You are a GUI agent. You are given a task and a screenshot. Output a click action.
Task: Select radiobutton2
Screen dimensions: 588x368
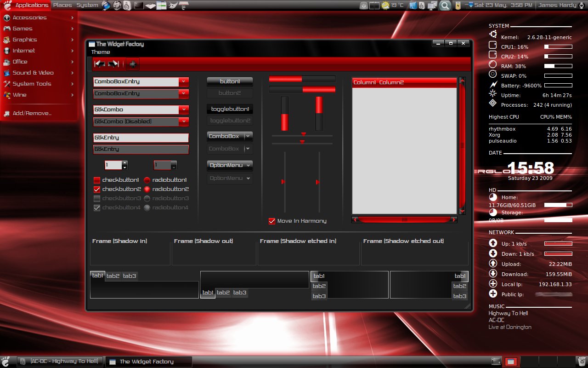pos(147,189)
